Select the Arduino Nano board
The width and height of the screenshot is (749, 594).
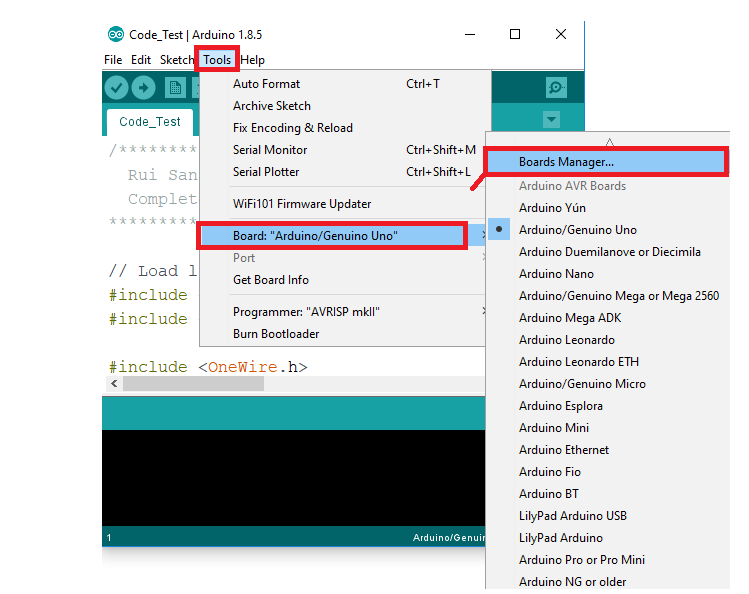[608, 274]
